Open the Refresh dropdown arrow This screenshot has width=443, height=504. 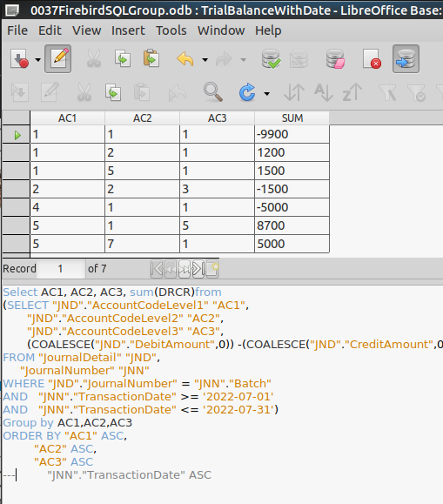(x=267, y=93)
